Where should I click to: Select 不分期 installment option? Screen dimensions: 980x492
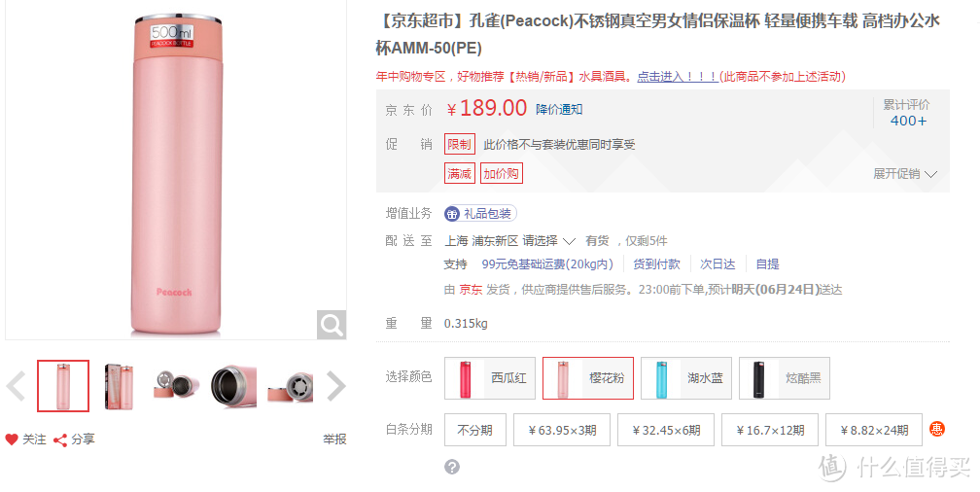point(475,430)
